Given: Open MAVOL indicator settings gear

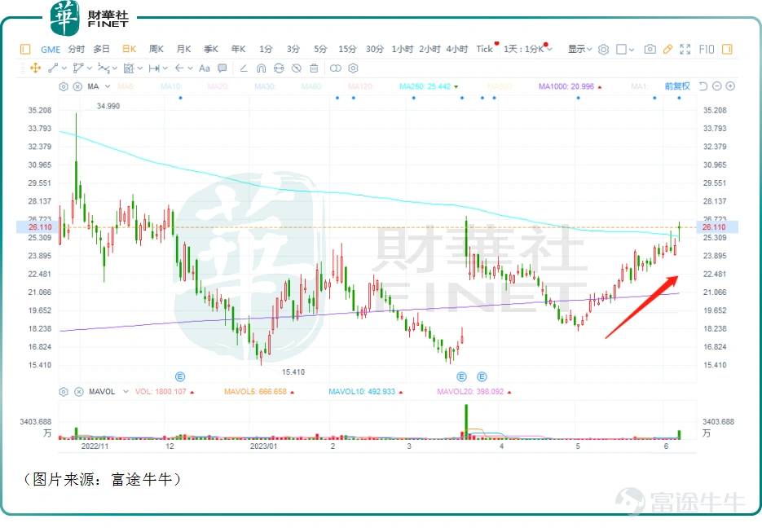Looking at the screenshot, I should 64,392.
